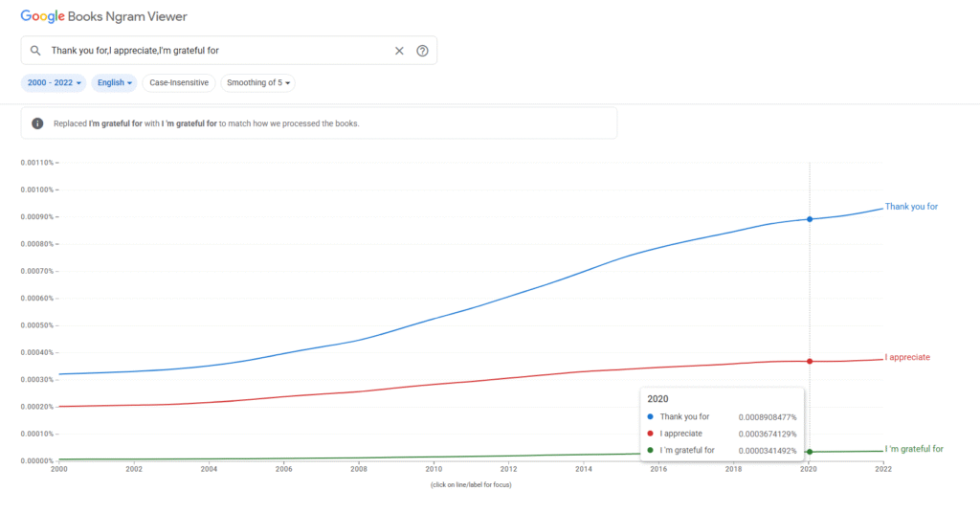980x513 pixels.
Task: Click the blue swatch in tooltip legend
Action: (650, 416)
